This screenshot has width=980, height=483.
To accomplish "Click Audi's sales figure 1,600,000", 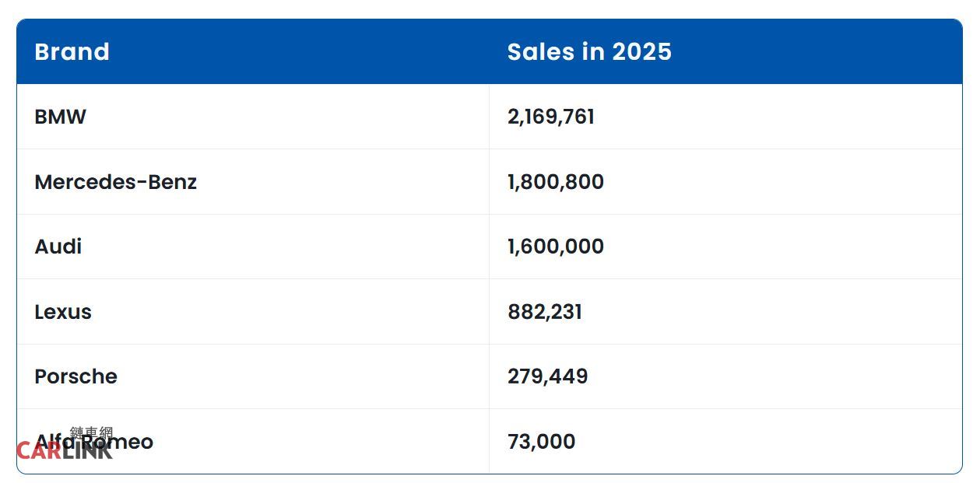I will [x=556, y=247].
